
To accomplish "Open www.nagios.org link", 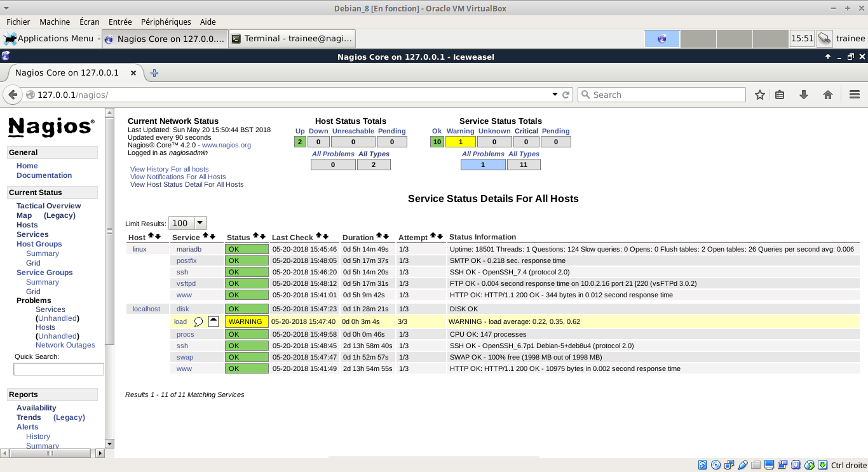I will [226, 145].
